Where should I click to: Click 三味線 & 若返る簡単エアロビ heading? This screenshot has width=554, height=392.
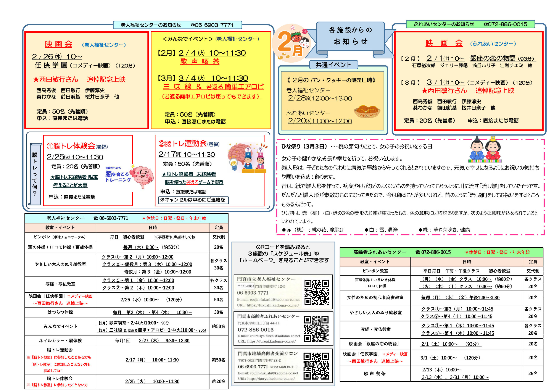pyautogui.click(x=213, y=86)
